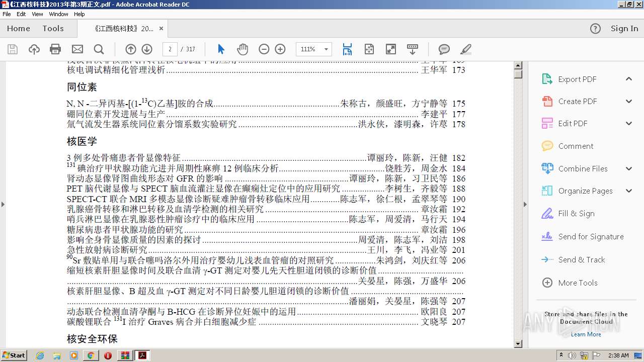
Task: Collapse the right tools pane arrow
Action: pyautogui.click(x=526, y=204)
